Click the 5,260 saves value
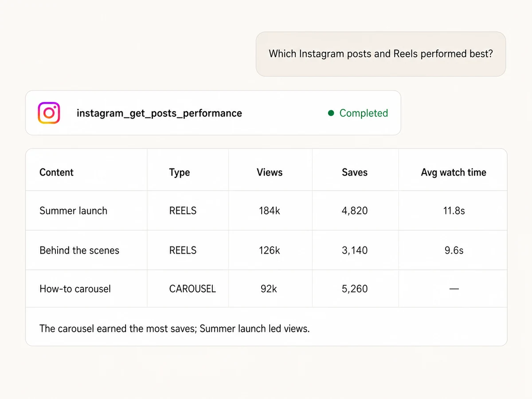The height and width of the screenshot is (399, 532). [355, 289]
